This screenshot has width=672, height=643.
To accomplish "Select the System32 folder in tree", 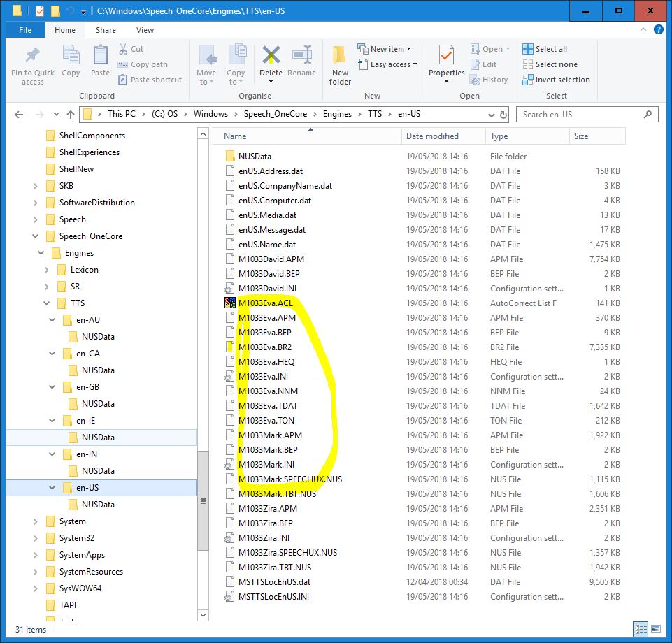I will tap(77, 538).
